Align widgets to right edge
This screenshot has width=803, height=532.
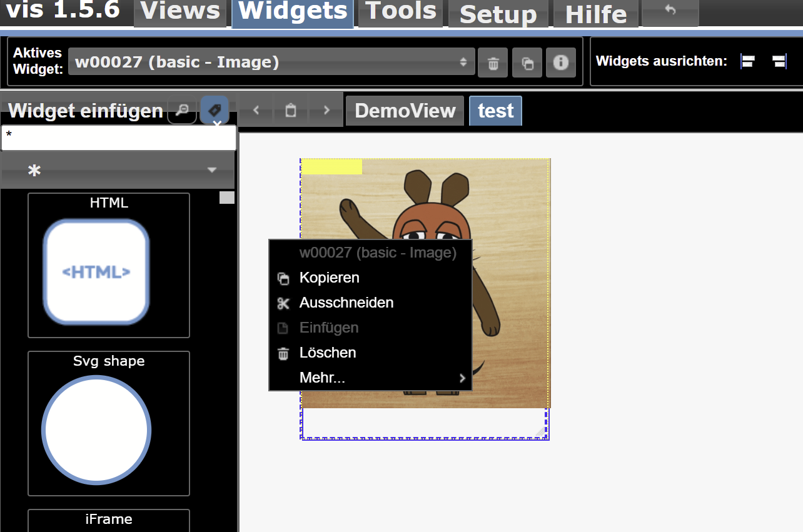(779, 61)
